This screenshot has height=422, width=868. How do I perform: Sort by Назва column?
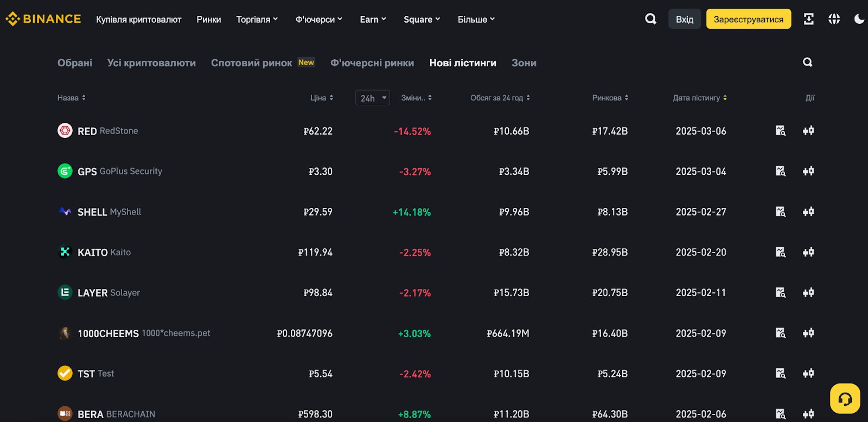[72, 98]
